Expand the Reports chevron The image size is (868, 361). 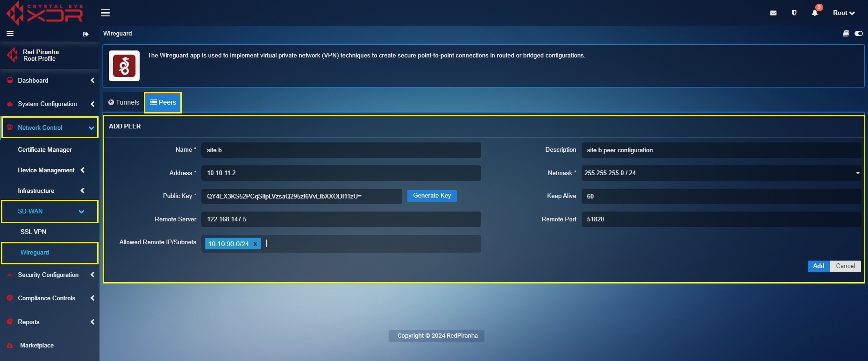point(92,322)
